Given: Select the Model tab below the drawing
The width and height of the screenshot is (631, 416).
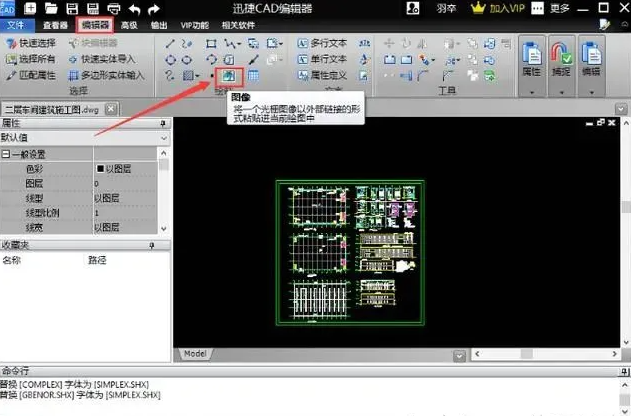Looking at the screenshot, I should [x=195, y=353].
